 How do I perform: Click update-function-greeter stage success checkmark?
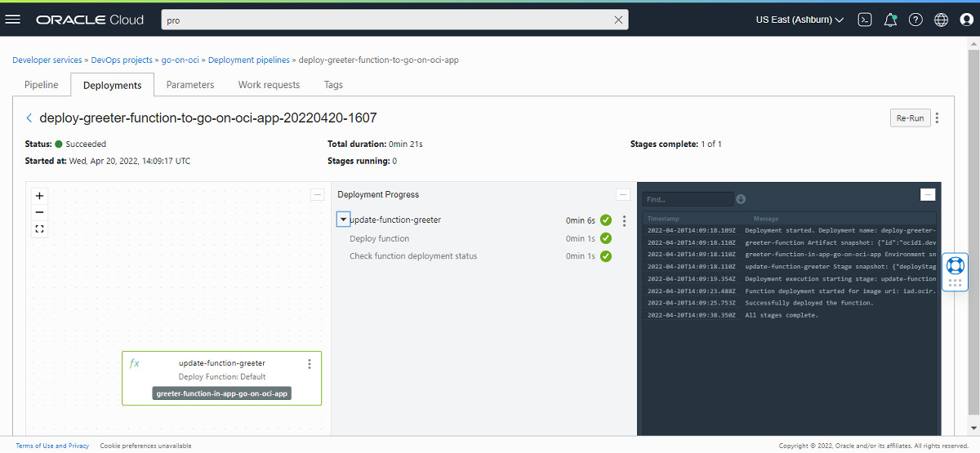606,220
